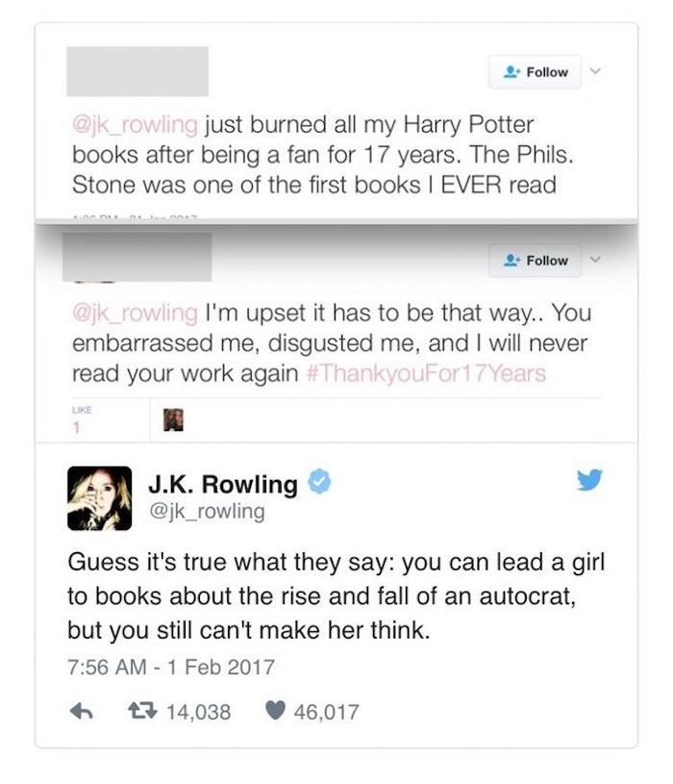
Task: Click the blue Twitter bird logo
Action: [589, 480]
